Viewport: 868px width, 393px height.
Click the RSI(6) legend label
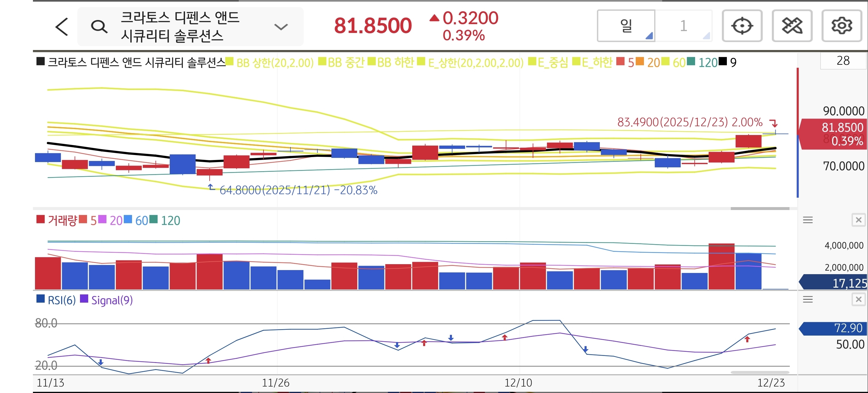click(62, 300)
